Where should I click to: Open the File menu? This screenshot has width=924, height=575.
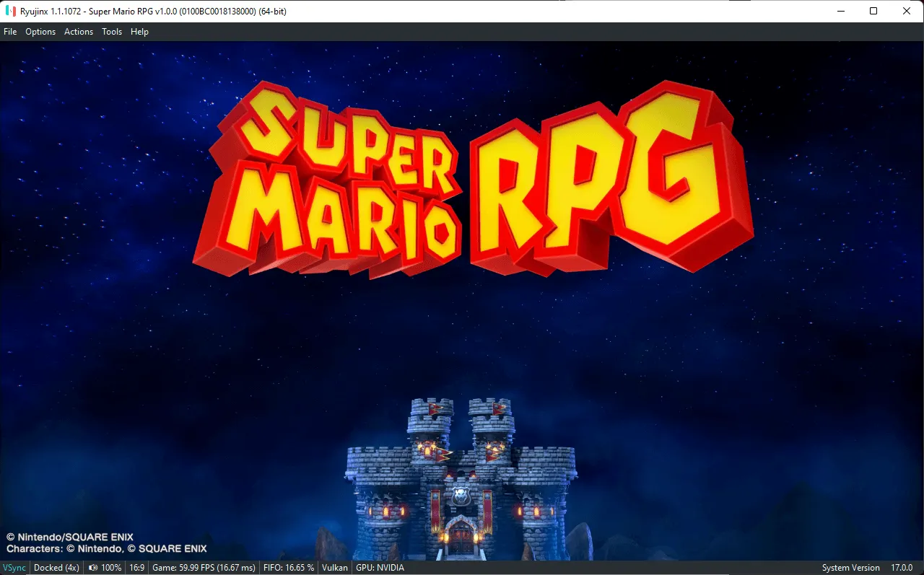pos(10,32)
